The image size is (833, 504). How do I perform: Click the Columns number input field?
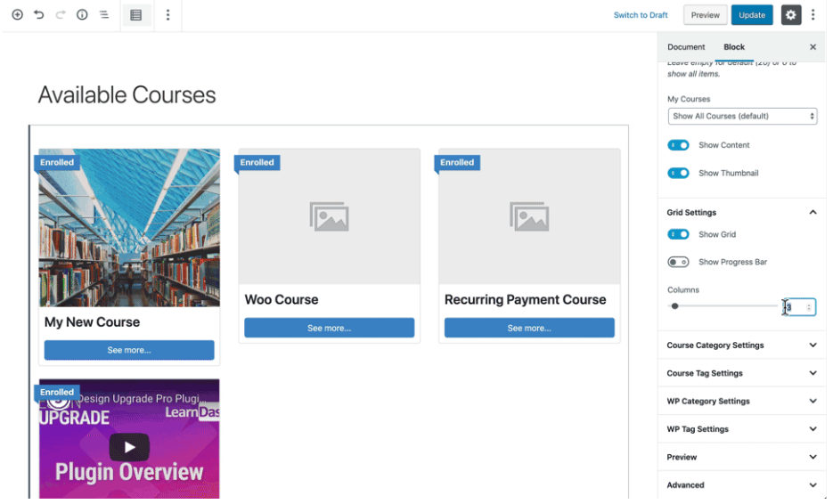[x=800, y=307]
